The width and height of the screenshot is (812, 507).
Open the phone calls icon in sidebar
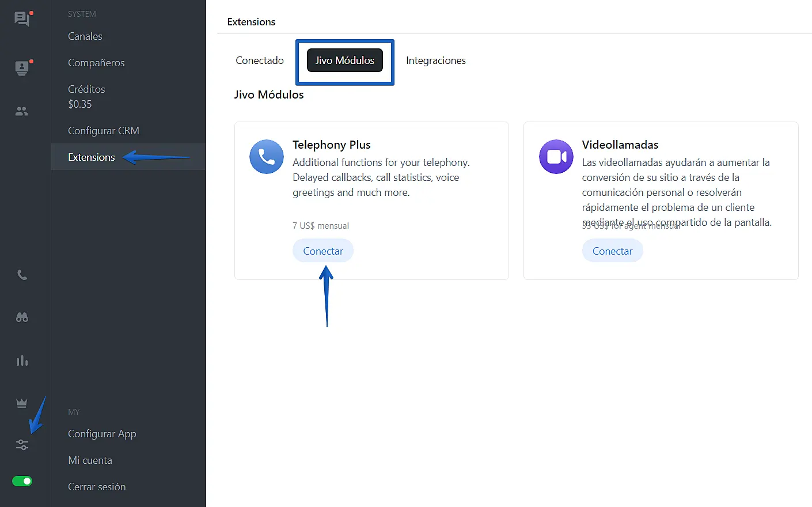(x=22, y=275)
